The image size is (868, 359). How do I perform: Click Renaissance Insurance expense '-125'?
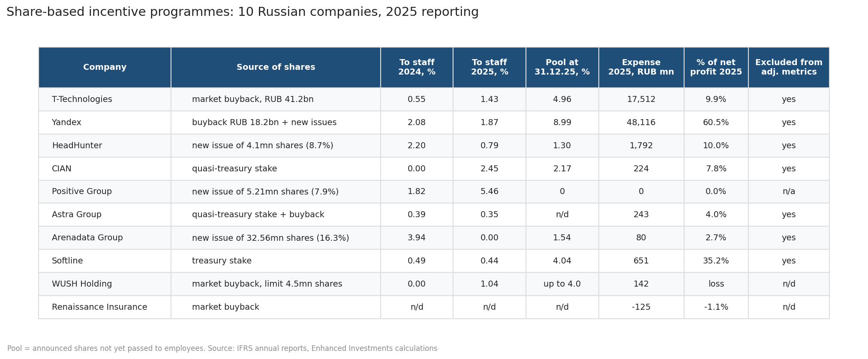coord(641,307)
